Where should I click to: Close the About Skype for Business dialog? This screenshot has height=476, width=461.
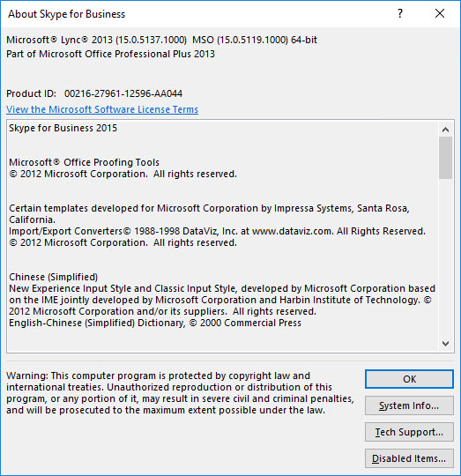[x=440, y=13]
